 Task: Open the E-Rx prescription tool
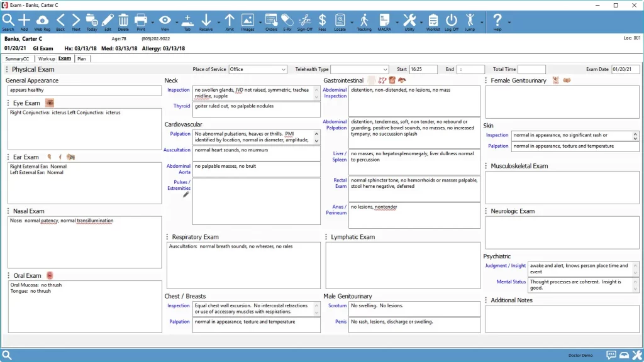(287, 21)
